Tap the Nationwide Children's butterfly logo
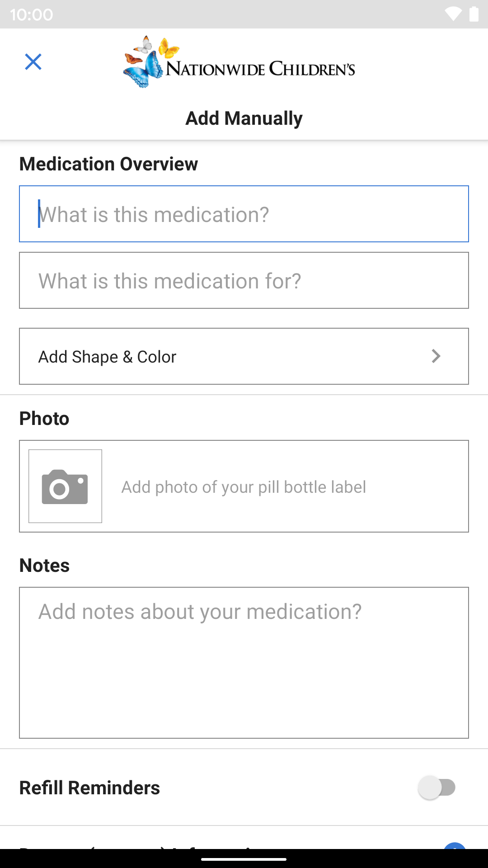 click(239, 62)
